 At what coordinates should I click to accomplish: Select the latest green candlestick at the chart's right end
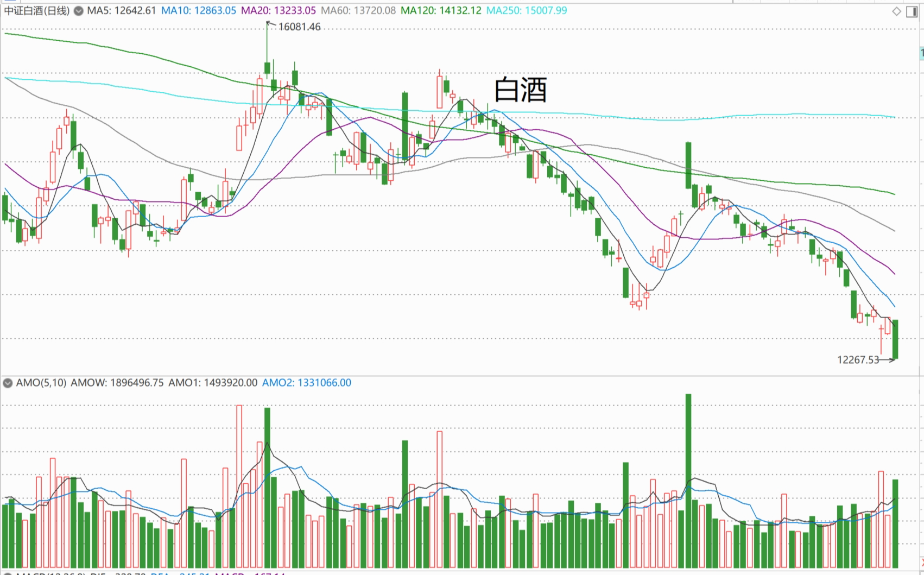(x=895, y=339)
